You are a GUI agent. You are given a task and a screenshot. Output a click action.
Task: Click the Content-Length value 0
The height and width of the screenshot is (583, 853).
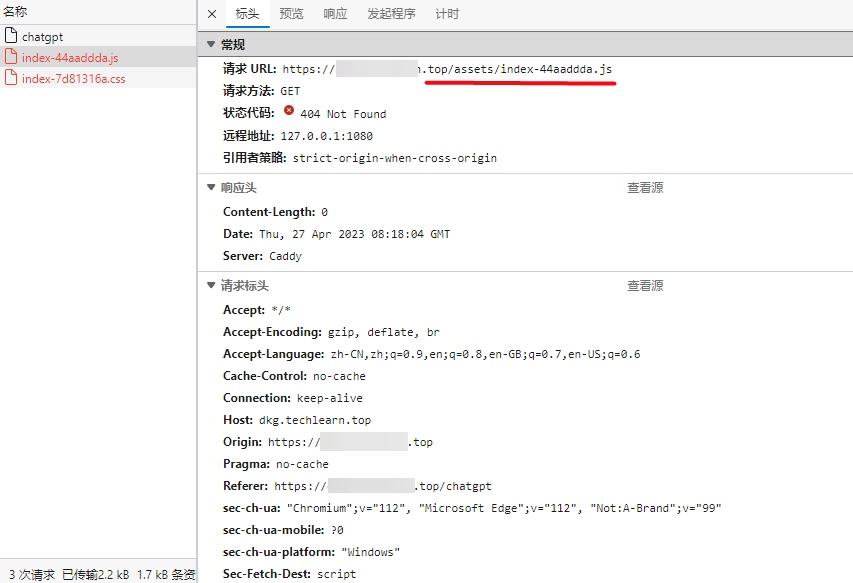(324, 212)
